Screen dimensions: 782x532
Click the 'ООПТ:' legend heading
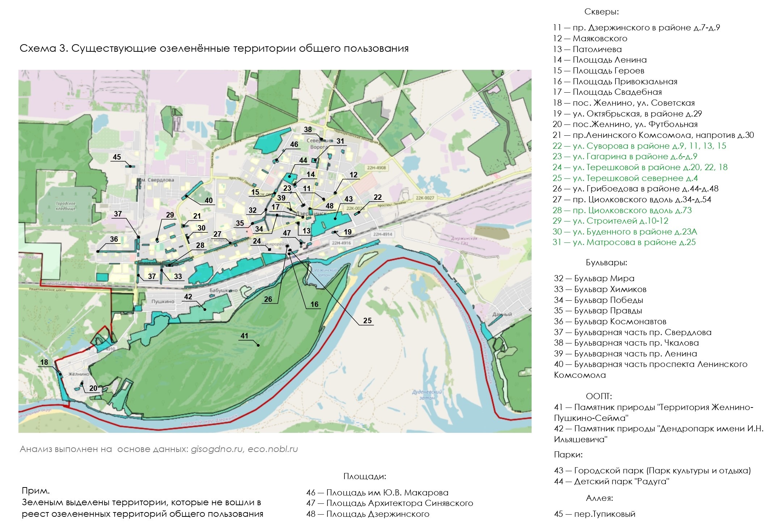coord(599,396)
